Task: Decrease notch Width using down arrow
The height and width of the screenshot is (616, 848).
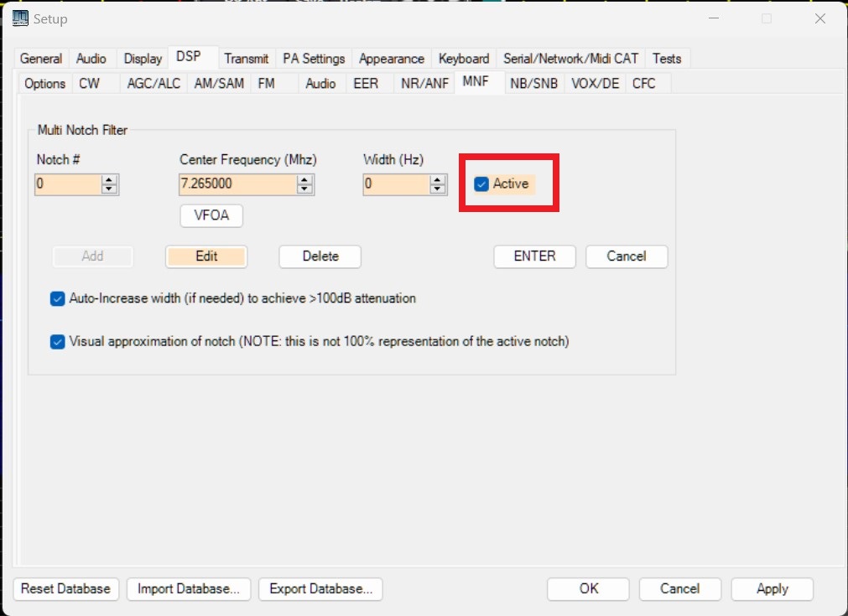Action: [x=437, y=189]
